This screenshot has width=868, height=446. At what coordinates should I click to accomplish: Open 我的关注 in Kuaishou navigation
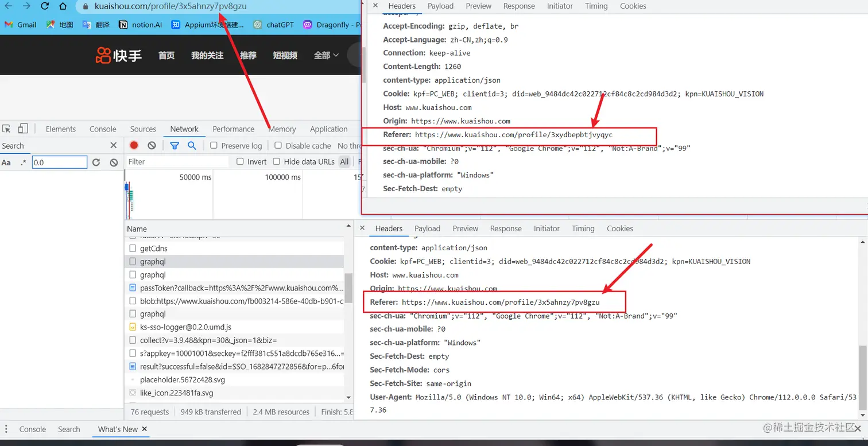click(207, 55)
